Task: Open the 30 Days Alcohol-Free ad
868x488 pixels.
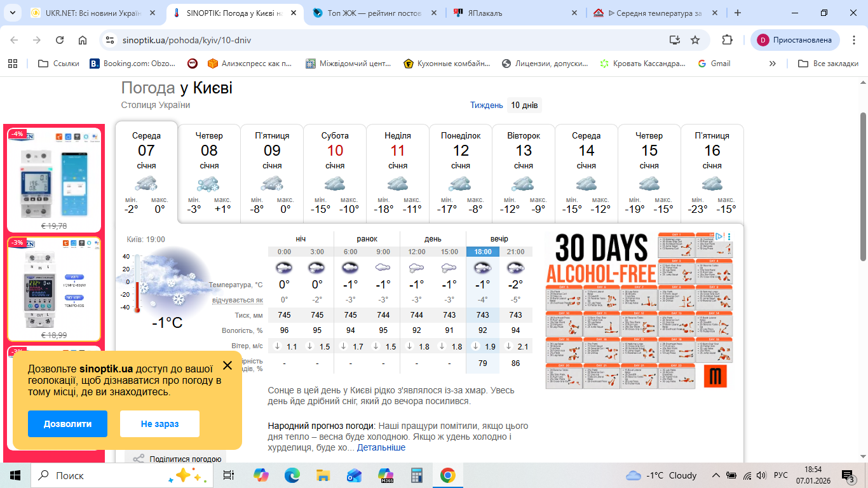Action: coord(639,310)
